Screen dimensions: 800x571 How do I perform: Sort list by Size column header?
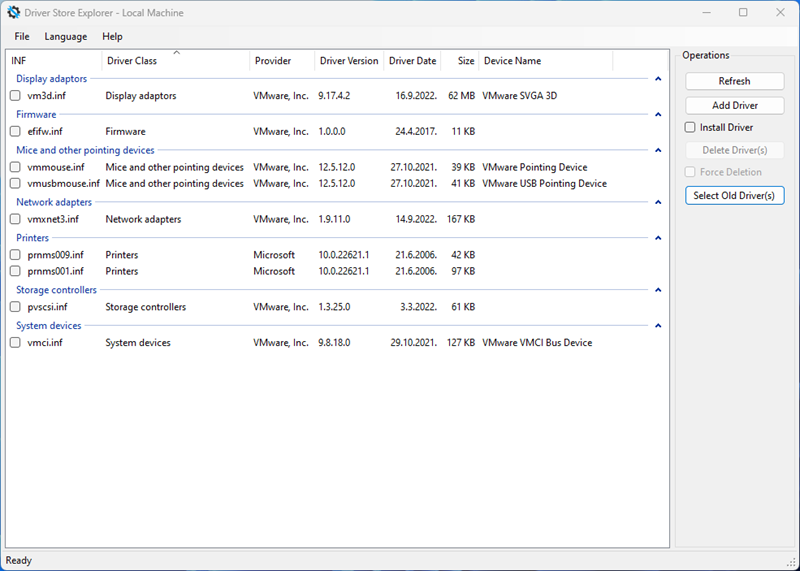466,61
